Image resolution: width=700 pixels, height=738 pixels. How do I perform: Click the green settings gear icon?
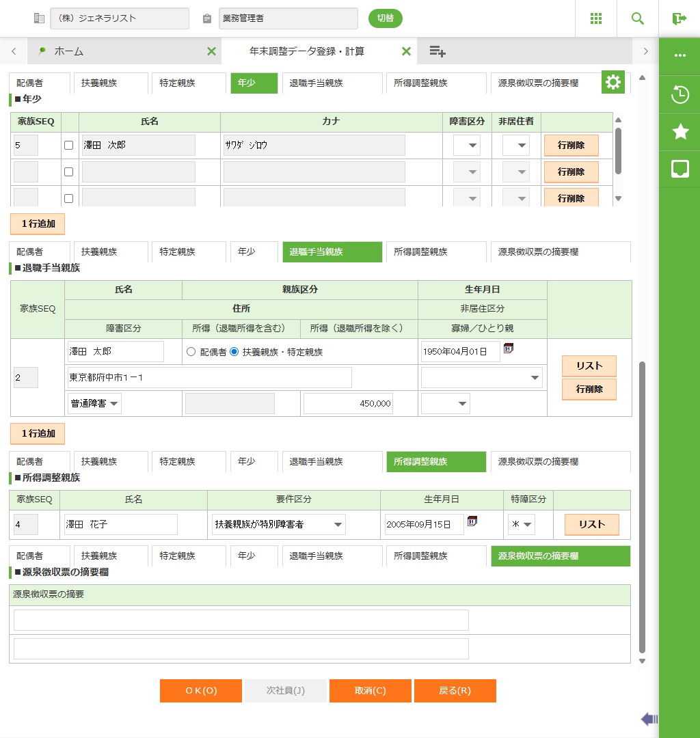[613, 83]
